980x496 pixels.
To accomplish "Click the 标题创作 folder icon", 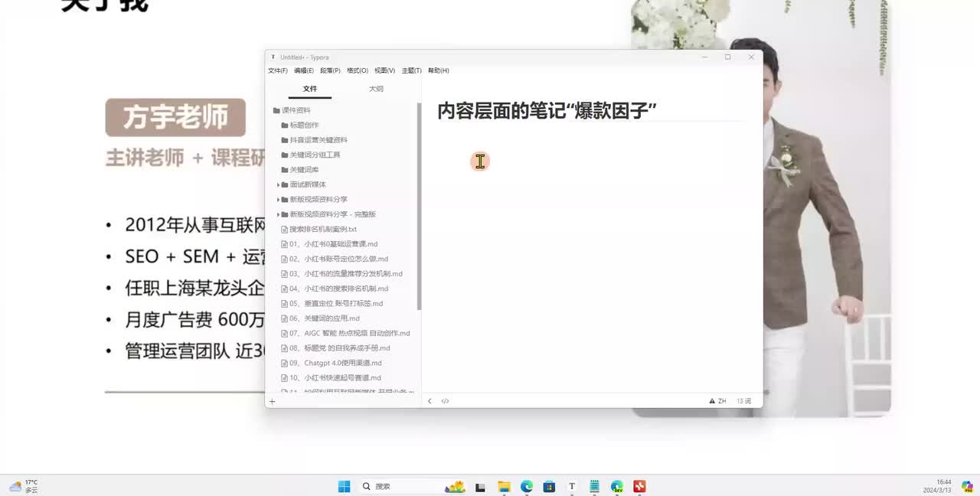I will [285, 125].
